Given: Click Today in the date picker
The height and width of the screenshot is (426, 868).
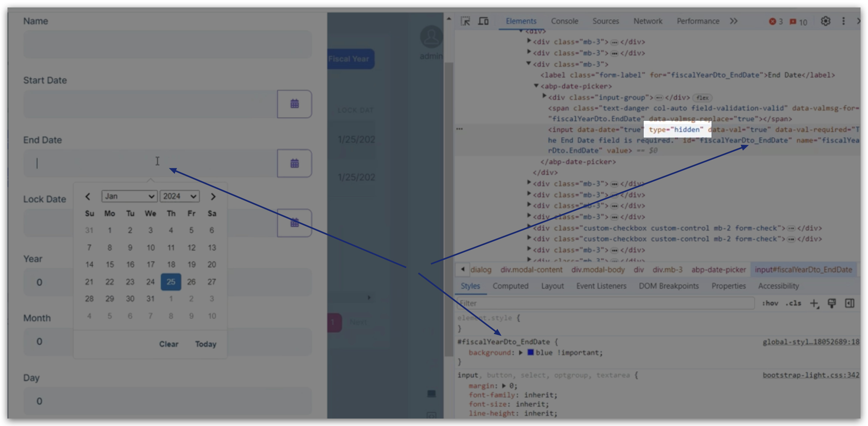Looking at the screenshot, I should pos(206,344).
